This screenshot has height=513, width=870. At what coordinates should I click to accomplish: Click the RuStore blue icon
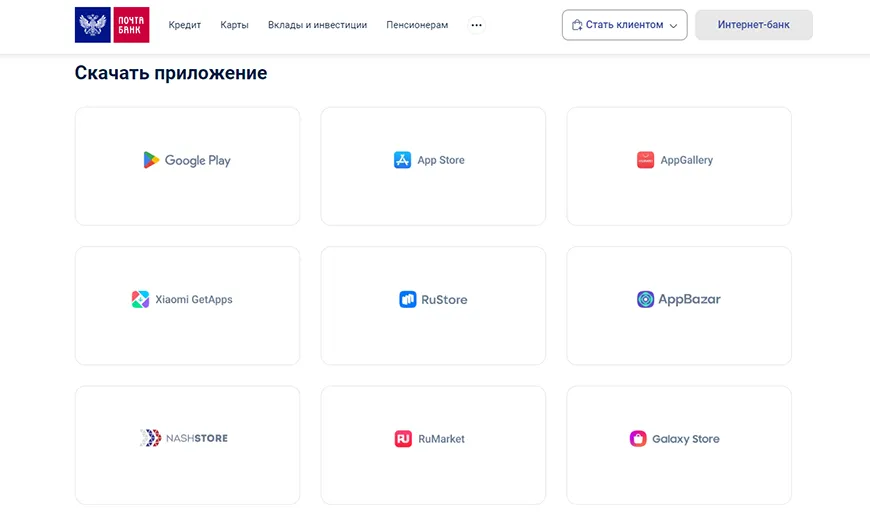point(408,299)
